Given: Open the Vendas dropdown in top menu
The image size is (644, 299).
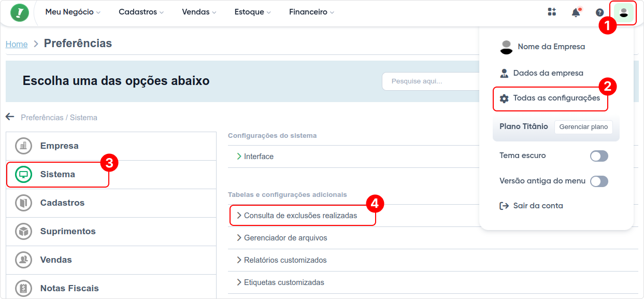Looking at the screenshot, I should click(x=199, y=12).
